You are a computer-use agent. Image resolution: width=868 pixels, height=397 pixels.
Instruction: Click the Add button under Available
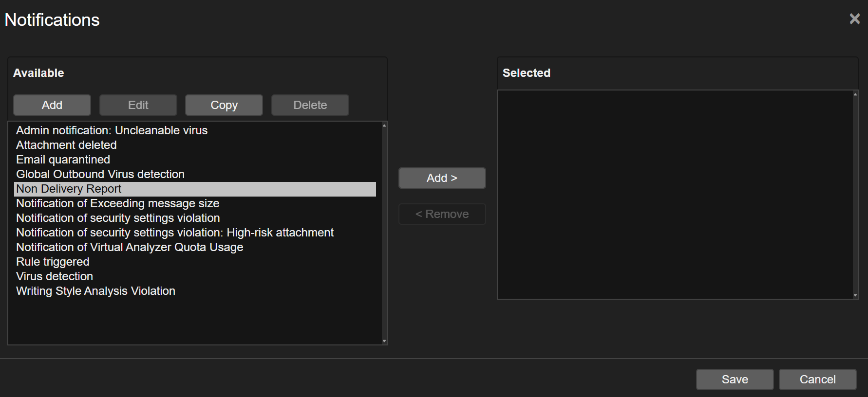click(52, 105)
